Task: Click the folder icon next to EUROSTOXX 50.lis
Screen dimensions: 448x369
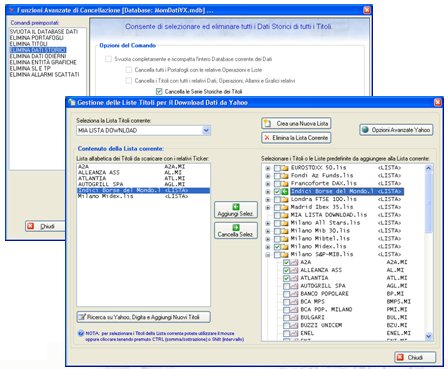Action: pyautogui.click(x=285, y=168)
